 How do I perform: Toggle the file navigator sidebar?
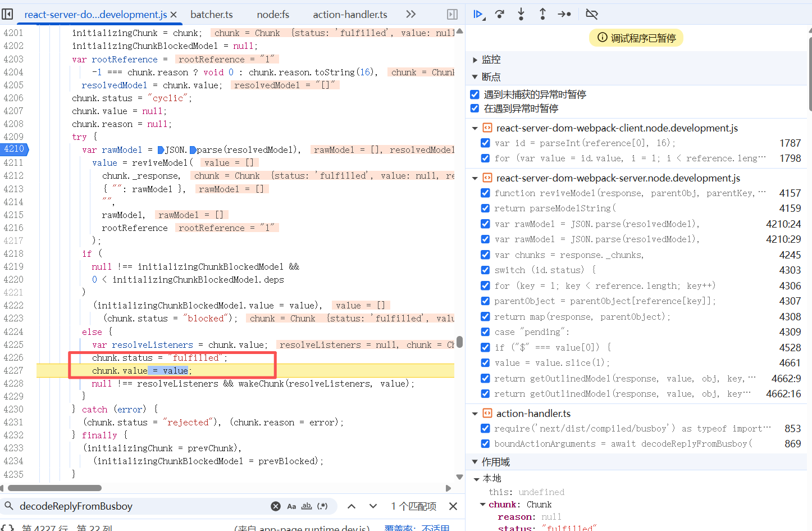8,15
